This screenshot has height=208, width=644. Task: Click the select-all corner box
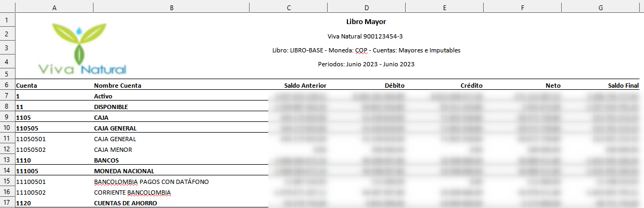(7, 7)
